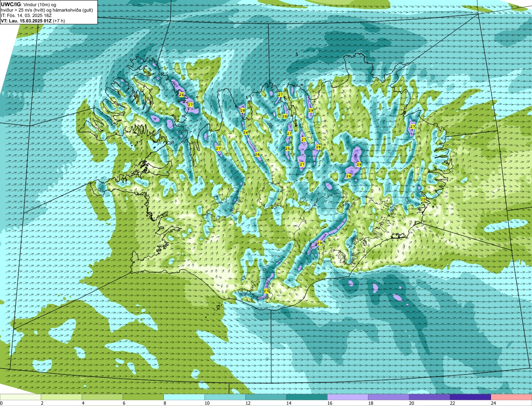Click the '12' tick label under the color bar
Viewport: 532px width, 406px height.
pyautogui.click(x=248, y=403)
